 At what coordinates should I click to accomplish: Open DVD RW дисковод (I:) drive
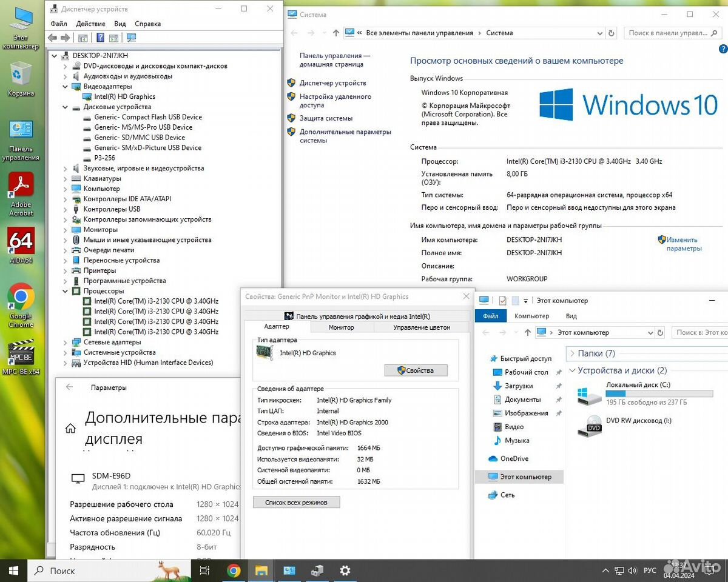tap(625, 426)
